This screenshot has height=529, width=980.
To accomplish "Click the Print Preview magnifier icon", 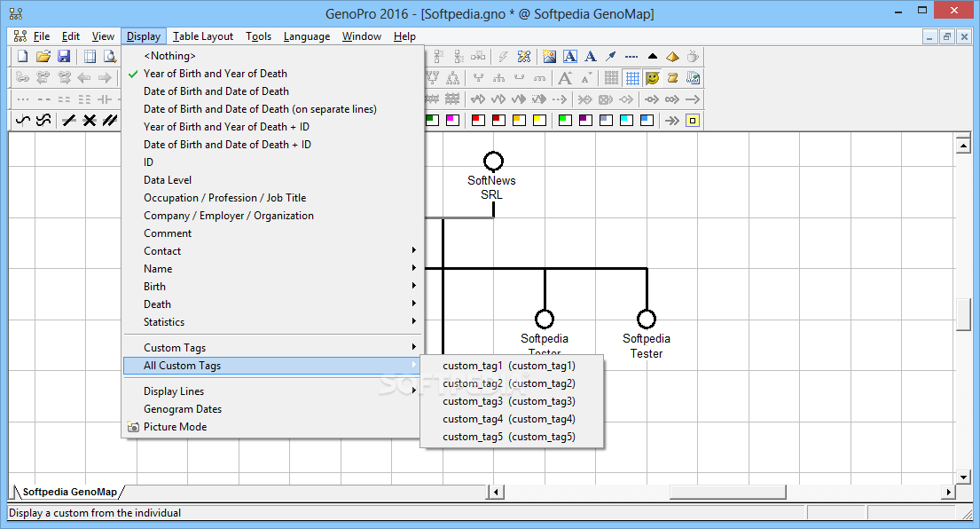I will [110, 56].
